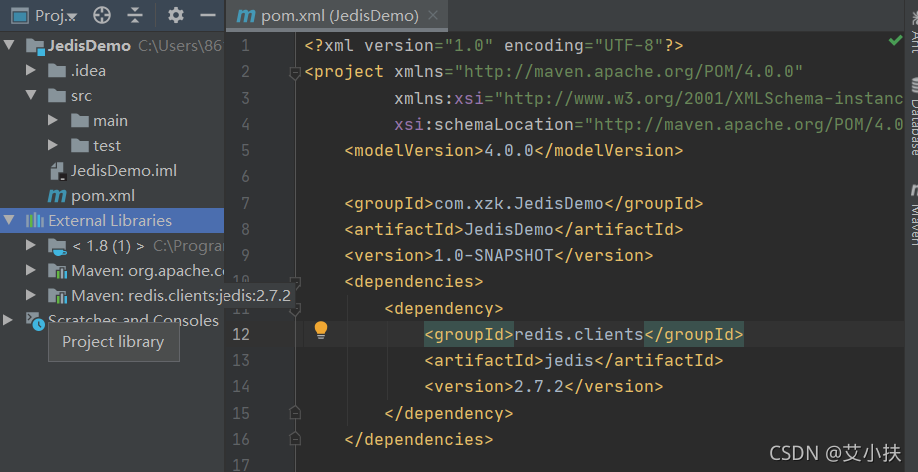The width and height of the screenshot is (918, 472).
Task: Click the xsi:schemaLocation attribute on line 4
Action: tap(484, 125)
